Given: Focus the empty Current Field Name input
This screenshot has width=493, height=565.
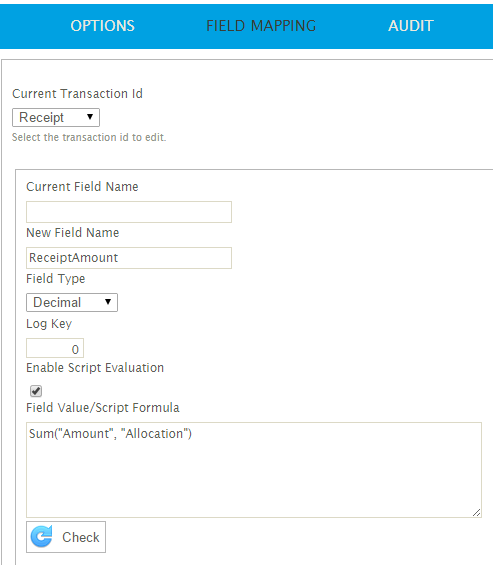Looking at the screenshot, I should (x=129, y=212).
